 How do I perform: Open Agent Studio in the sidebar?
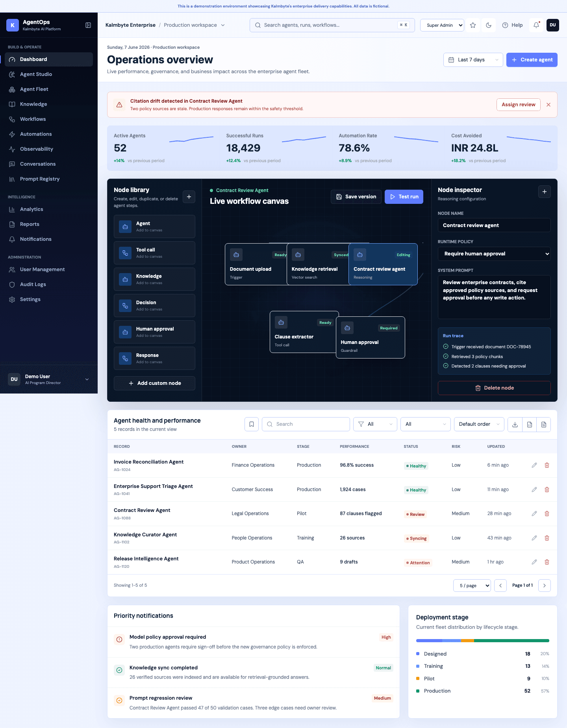coord(49,74)
